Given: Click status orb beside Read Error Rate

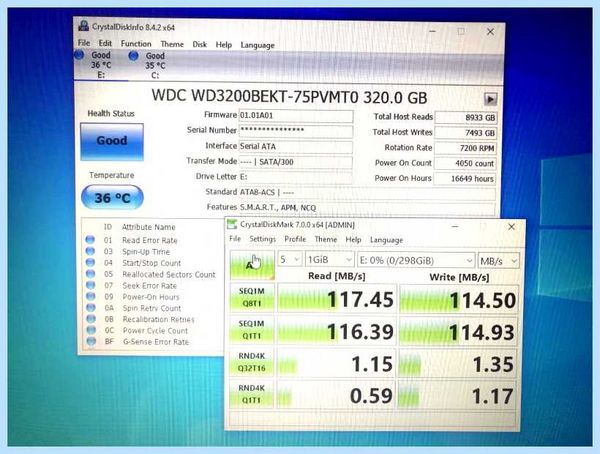Looking at the screenshot, I should click(90, 240).
